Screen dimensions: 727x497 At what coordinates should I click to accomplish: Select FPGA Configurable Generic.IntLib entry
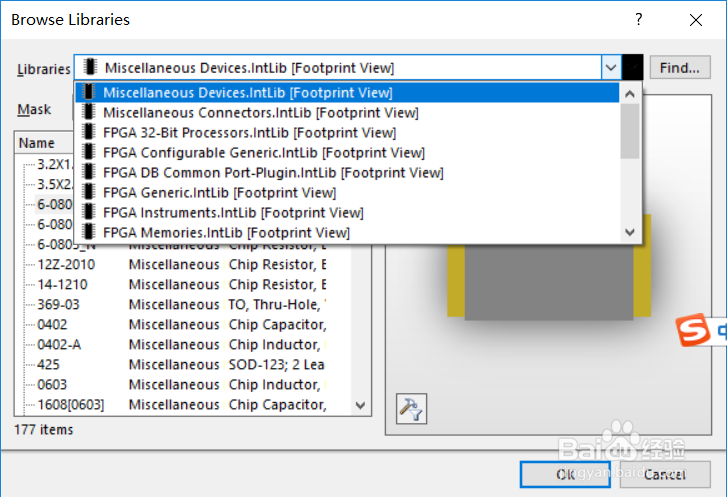263,153
